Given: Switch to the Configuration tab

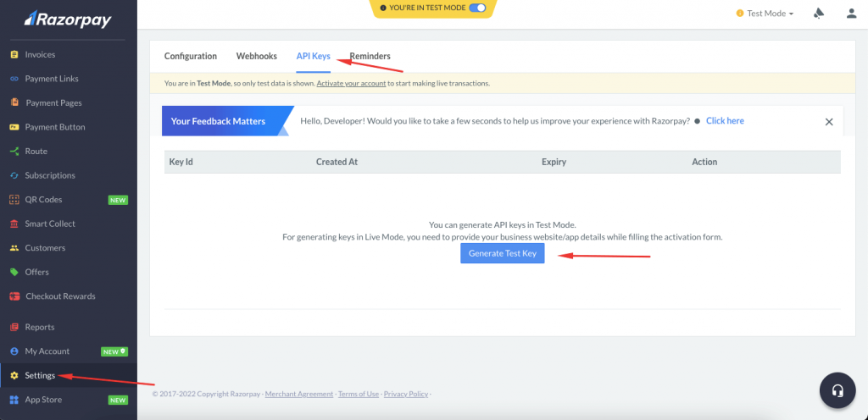Looking at the screenshot, I should [x=191, y=57].
